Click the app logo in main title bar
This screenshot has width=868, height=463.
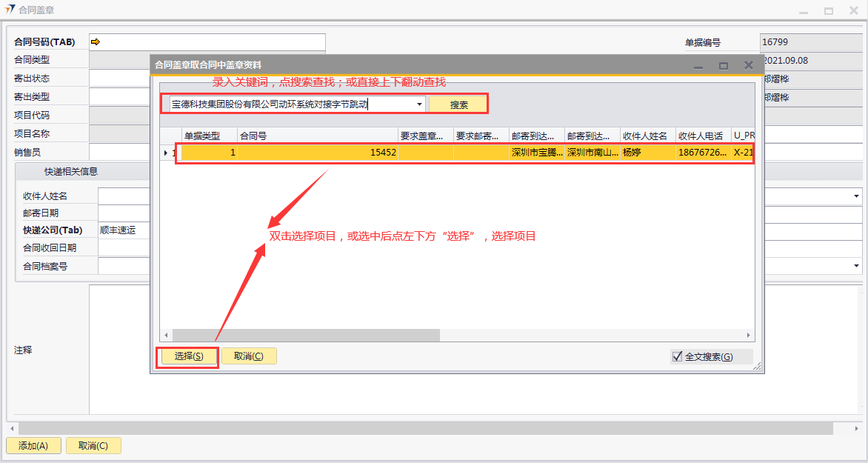[10, 10]
